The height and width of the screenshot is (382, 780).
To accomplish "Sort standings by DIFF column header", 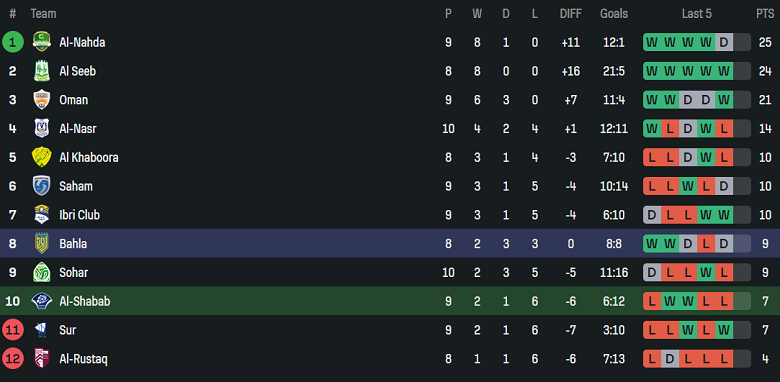I will click(x=571, y=14).
